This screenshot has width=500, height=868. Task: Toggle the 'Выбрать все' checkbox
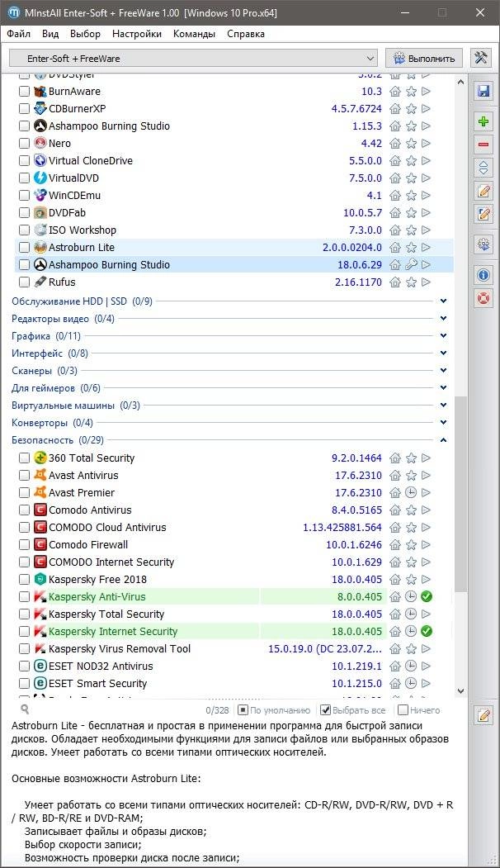point(326,709)
